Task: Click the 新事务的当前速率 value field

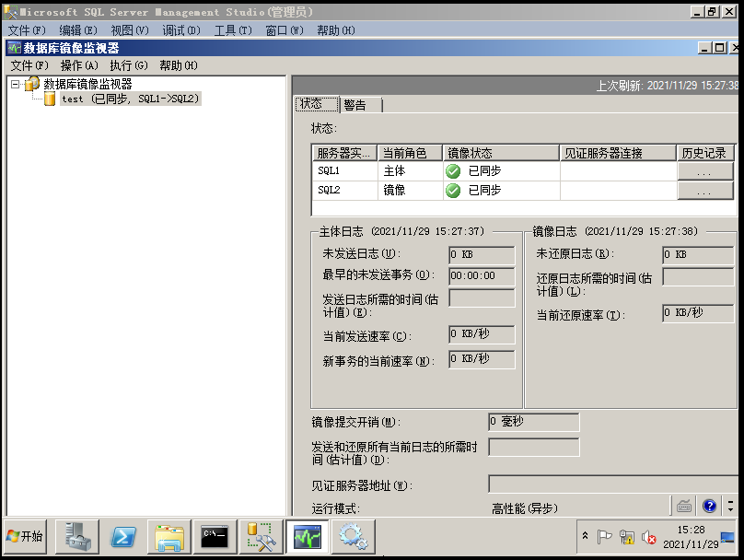Action: coord(482,359)
